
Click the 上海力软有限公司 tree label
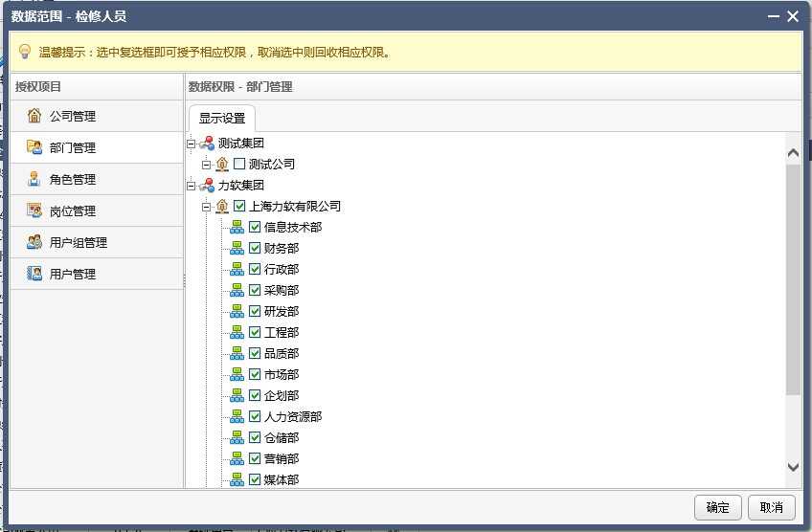coord(295,206)
